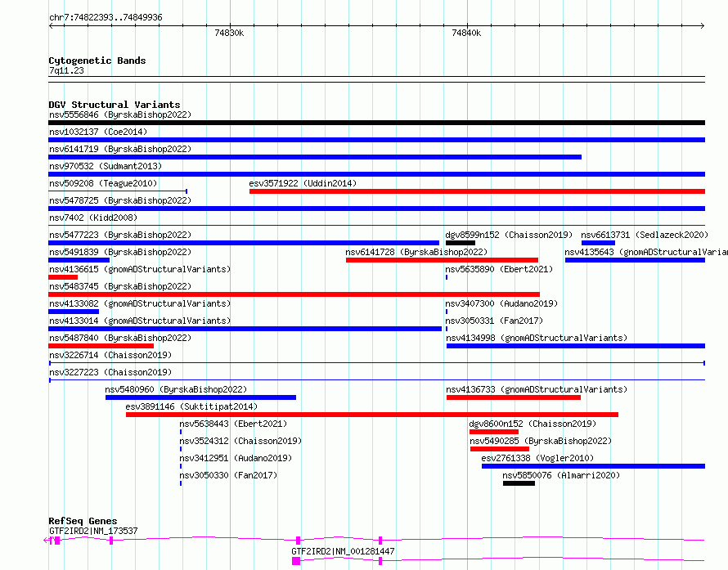Viewport: 728px width, 570px height.
Task: Select nsv3407300 (Audano2019) label
Action: click(x=501, y=303)
